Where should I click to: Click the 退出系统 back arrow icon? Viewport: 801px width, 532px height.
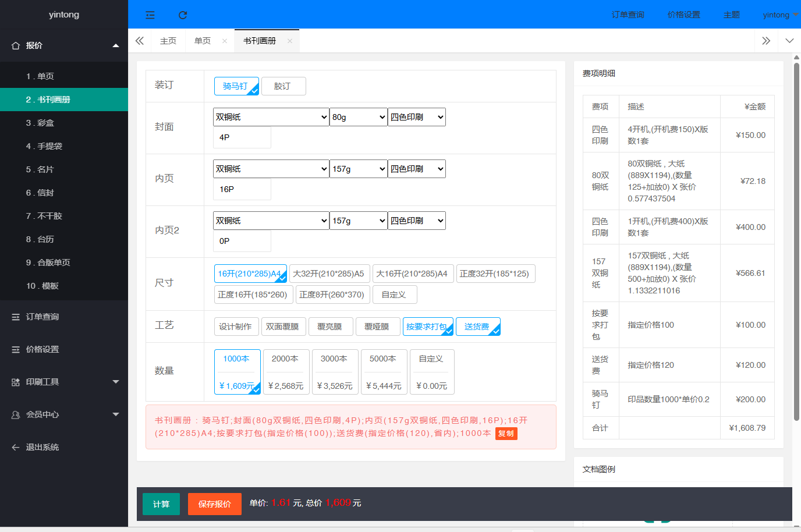[x=16, y=447]
